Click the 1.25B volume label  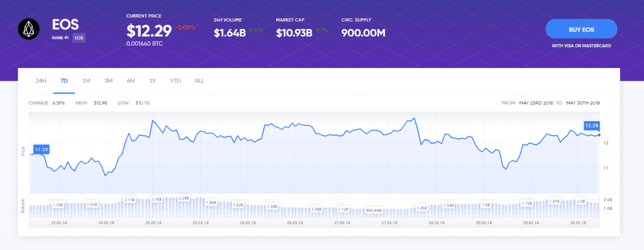point(422,208)
